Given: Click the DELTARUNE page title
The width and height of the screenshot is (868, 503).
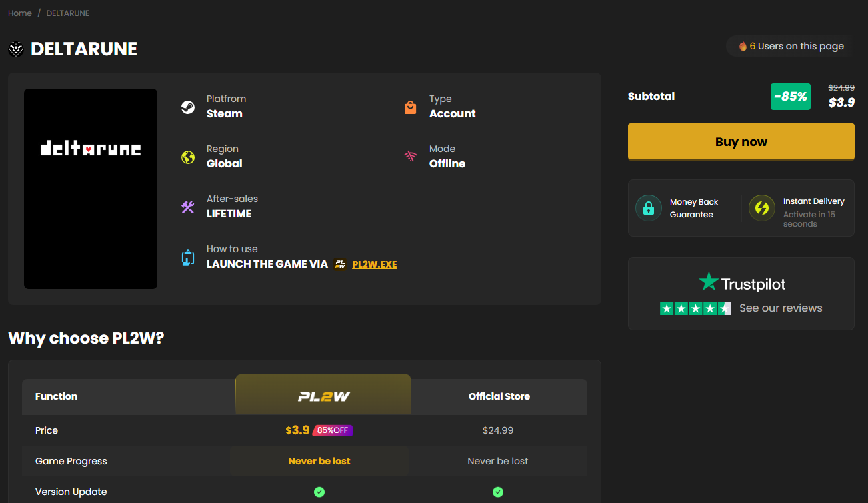Looking at the screenshot, I should (x=84, y=49).
